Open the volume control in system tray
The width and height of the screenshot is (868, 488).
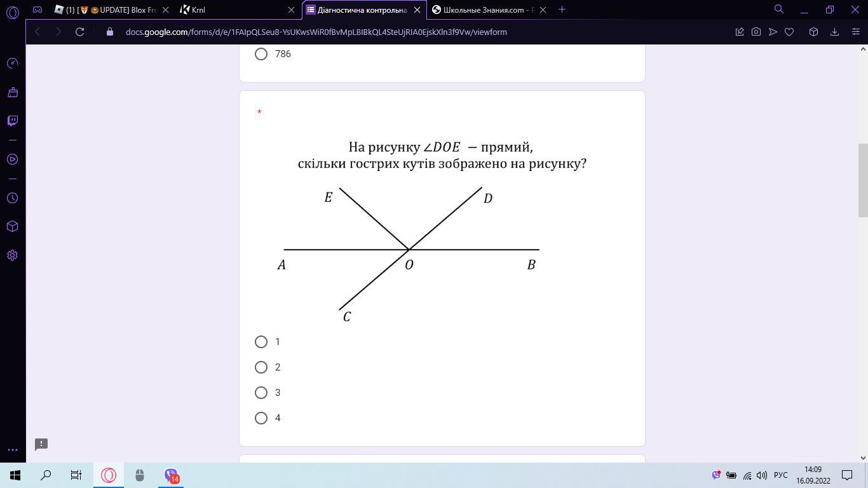point(761,475)
